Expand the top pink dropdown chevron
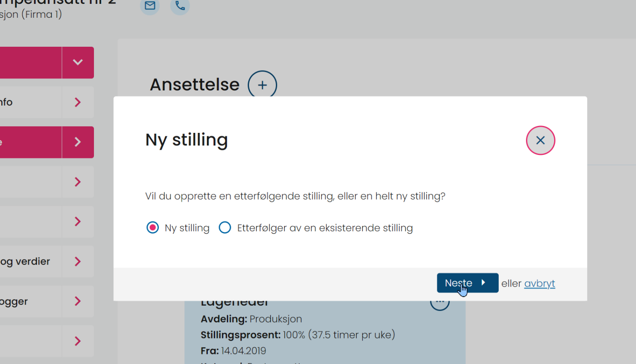The width and height of the screenshot is (636, 364). [78, 62]
